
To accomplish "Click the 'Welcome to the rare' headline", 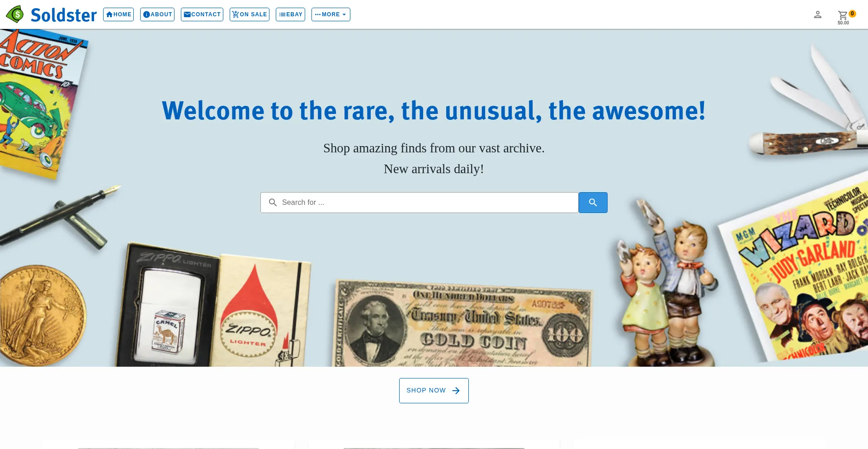I will tap(434, 111).
